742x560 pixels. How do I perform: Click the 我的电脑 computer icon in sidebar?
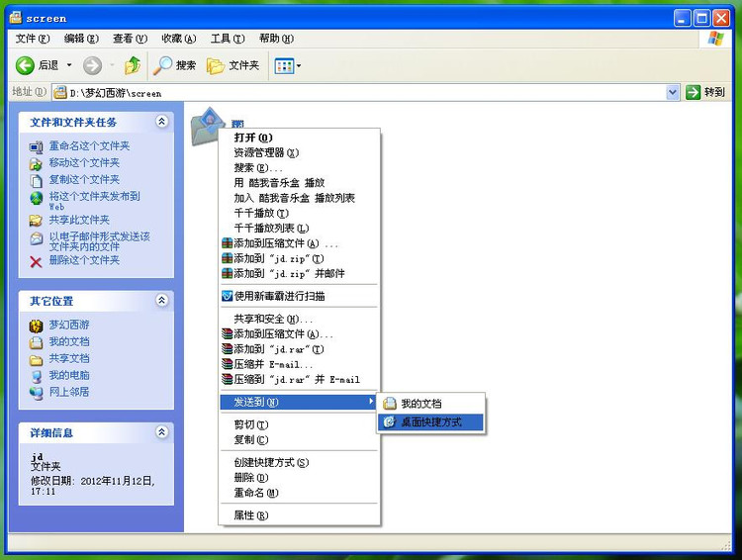pos(36,376)
